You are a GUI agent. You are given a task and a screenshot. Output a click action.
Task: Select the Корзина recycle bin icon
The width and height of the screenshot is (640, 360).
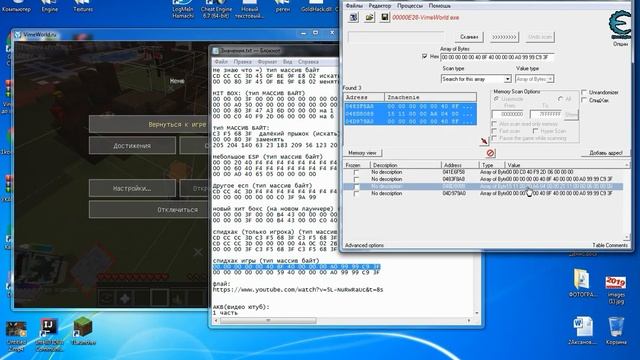pyautogui.click(x=616, y=331)
